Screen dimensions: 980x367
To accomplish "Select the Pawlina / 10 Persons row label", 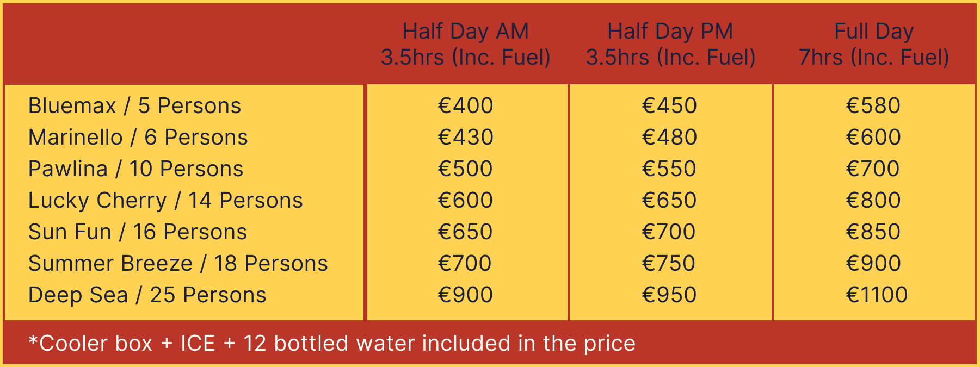I will point(135,169).
